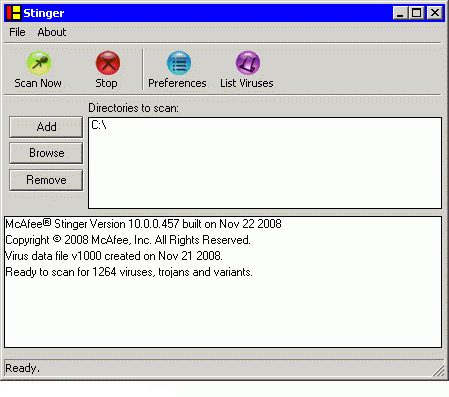Click the red Stop icon
Image resolution: width=449 pixels, height=397 pixels.
coord(108,63)
